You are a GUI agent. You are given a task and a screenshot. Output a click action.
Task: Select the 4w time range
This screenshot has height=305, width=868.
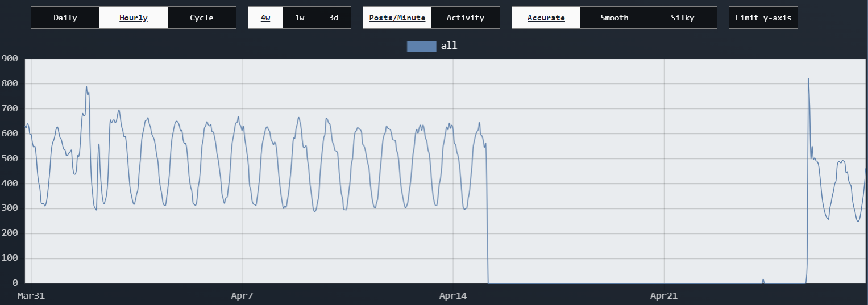[265, 18]
